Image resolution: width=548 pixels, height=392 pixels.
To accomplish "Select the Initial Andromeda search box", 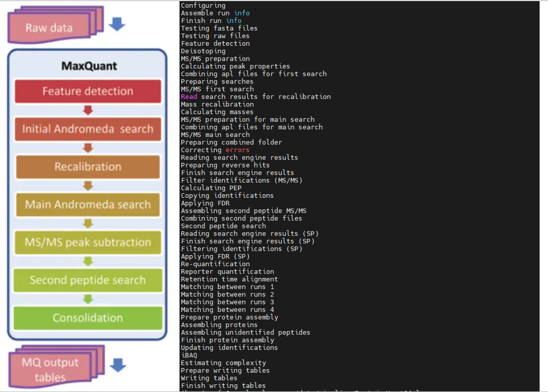I will (88, 129).
